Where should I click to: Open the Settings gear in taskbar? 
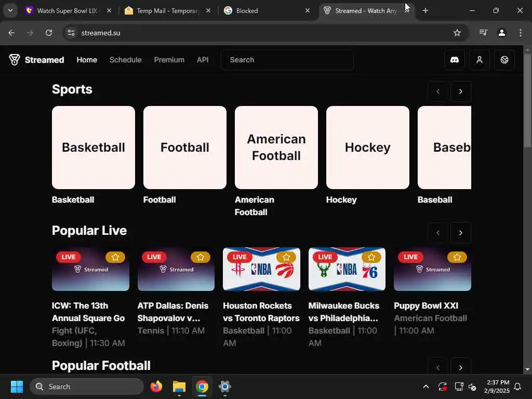224,387
